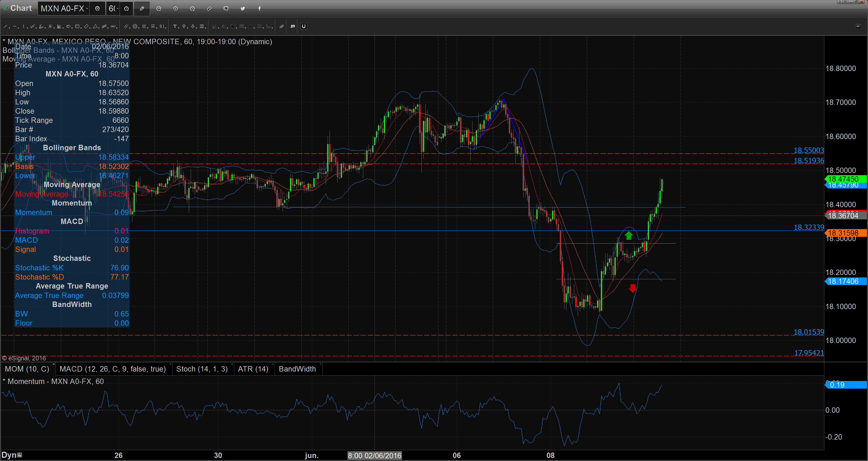The height and width of the screenshot is (461, 868).
Task: Click the 18.55003 red level label
Action: pyautogui.click(x=809, y=150)
